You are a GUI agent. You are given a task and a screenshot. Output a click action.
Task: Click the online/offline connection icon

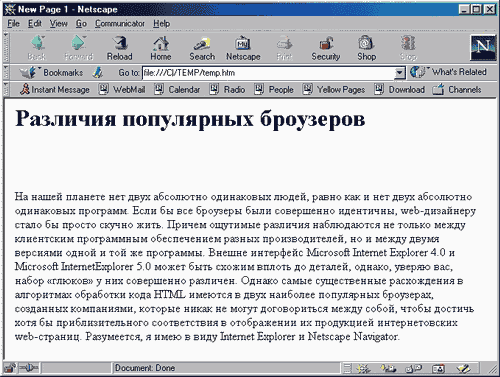tap(29, 368)
